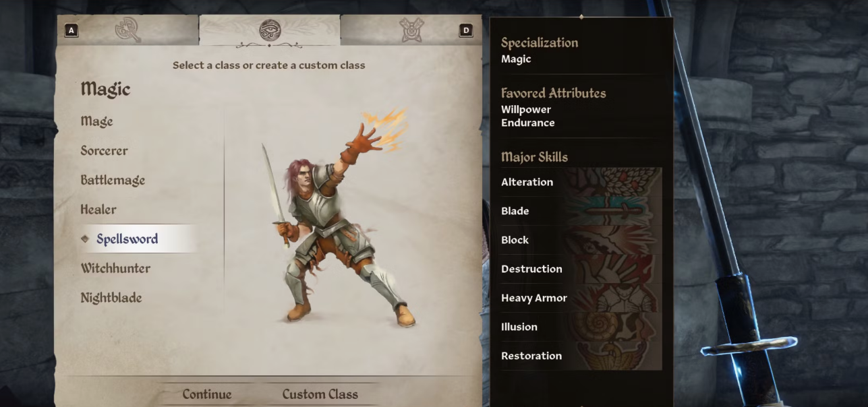Click the A key prompt icon
The width and height of the screenshot is (868, 407).
(x=71, y=30)
